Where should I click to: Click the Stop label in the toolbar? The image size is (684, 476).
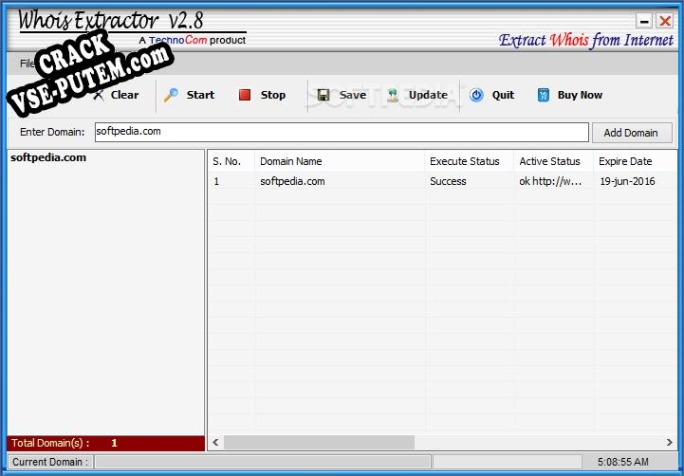tap(273, 95)
